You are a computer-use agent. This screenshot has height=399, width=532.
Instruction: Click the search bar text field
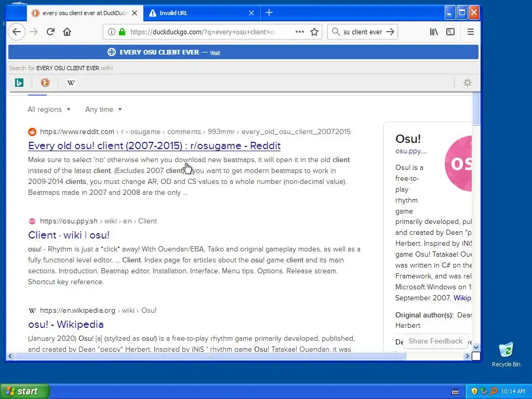[x=363, y=32]
